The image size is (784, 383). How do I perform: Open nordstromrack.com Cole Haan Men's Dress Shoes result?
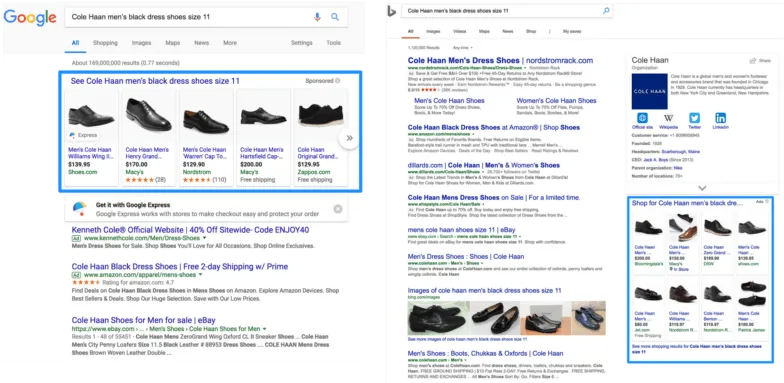[x=500, y=60]
